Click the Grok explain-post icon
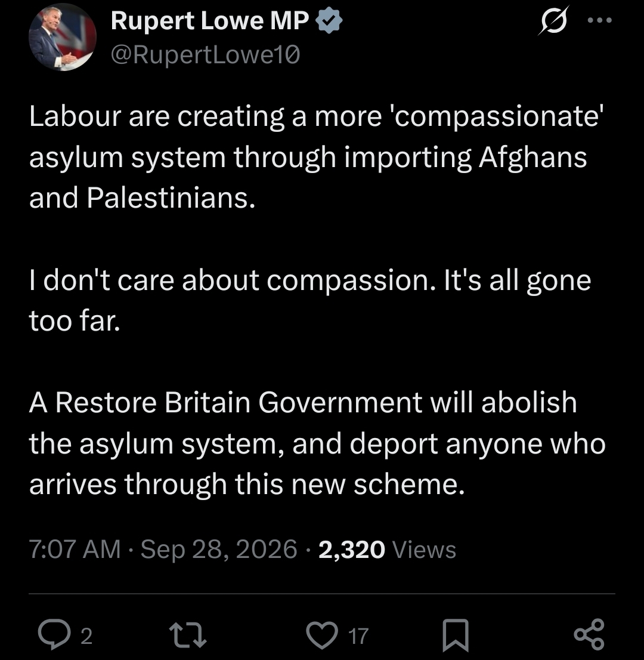 click(554, 20)
